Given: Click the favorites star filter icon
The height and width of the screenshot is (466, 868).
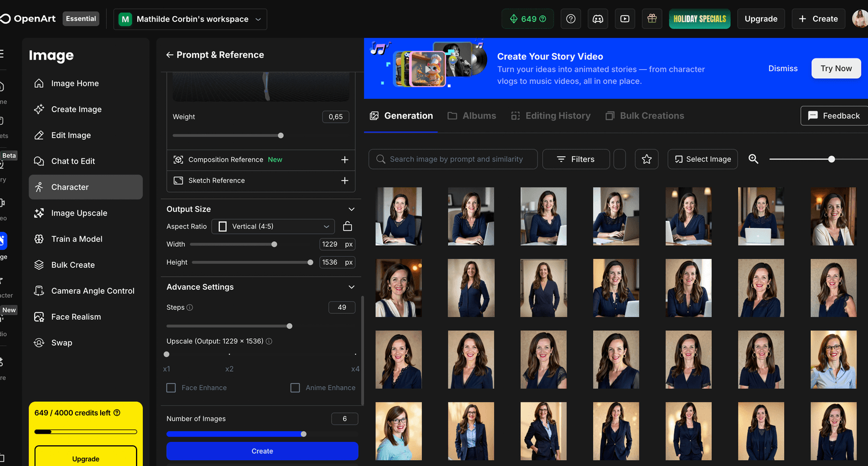Looking at the screenshot, I should coord(646,159).
